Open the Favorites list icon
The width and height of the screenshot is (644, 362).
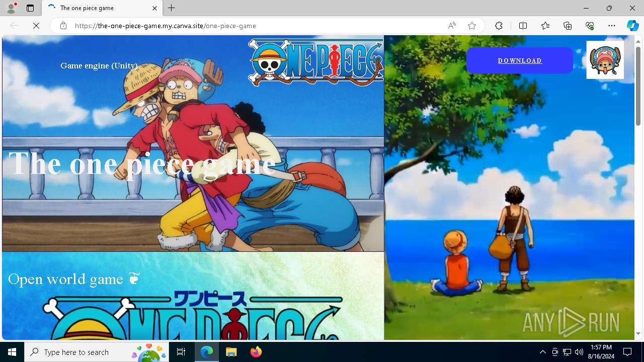[545, 26]
